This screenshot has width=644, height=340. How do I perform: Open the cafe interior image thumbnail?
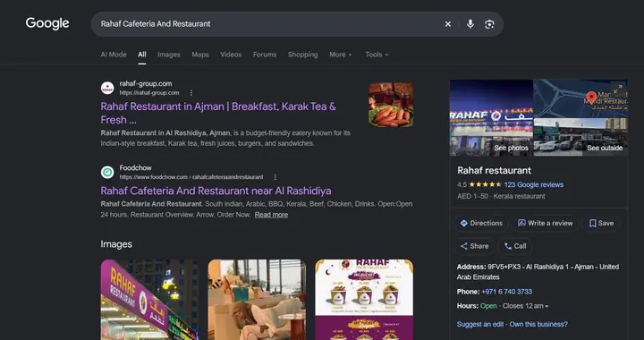coord(257,300)
